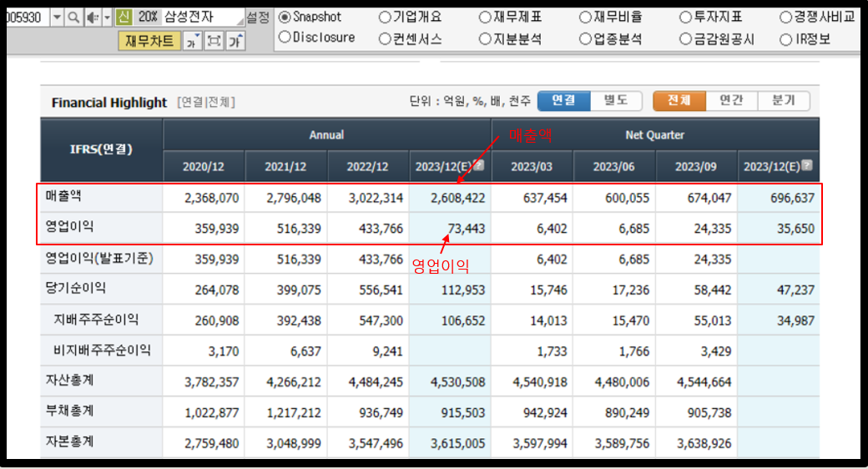Select the 재무비율 radio button
The width and height of the screenshot is (868, 469).
pyautogui.click(x=585, y=18)
